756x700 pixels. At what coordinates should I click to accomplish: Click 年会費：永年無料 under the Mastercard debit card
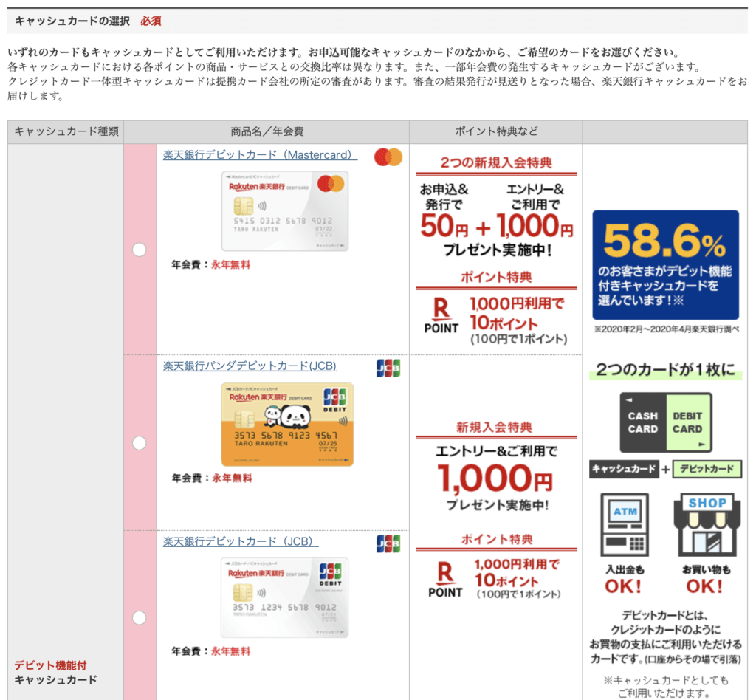point(210,264)
